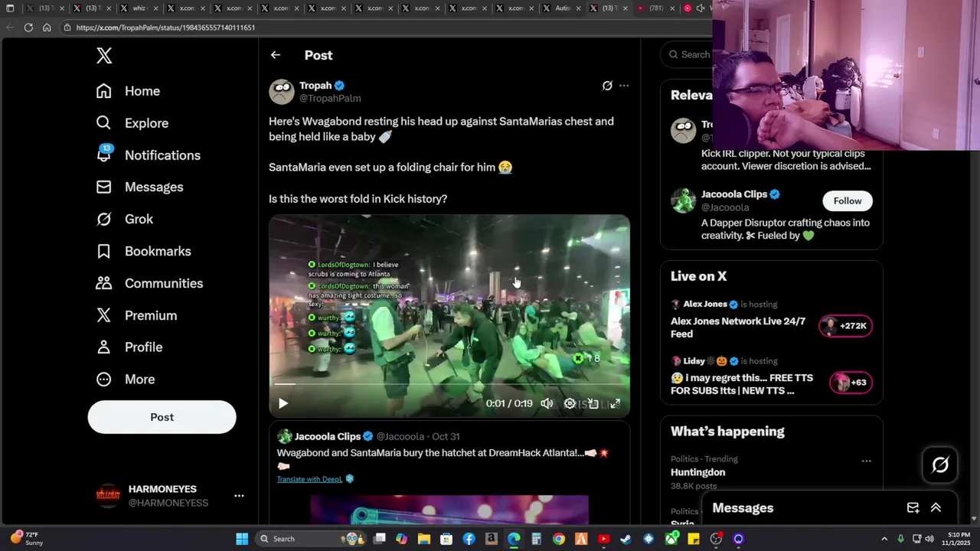Image resolution: width=980 pixels, height=551 pixels.
Task: Go back with the Post arrow
Action: pos(276,55)
